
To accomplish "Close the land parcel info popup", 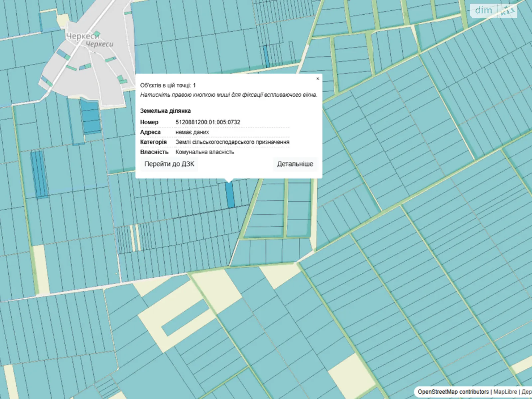I will tap(318, 79).
